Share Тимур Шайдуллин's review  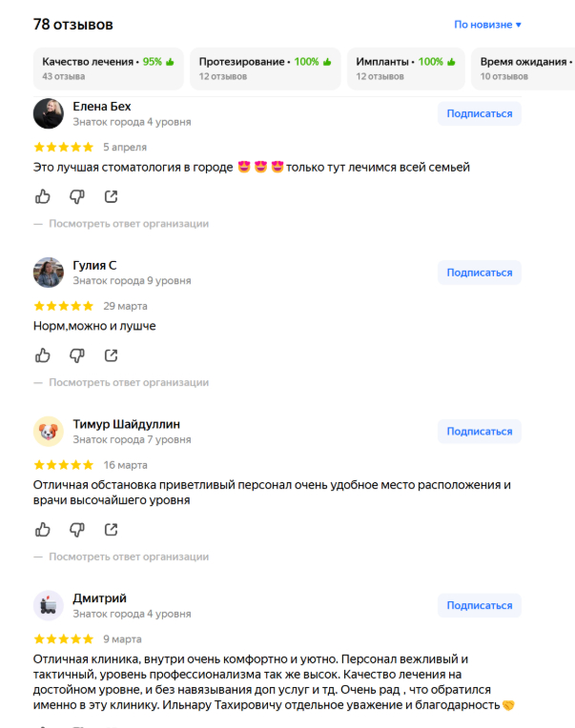(x=111, y=529)
